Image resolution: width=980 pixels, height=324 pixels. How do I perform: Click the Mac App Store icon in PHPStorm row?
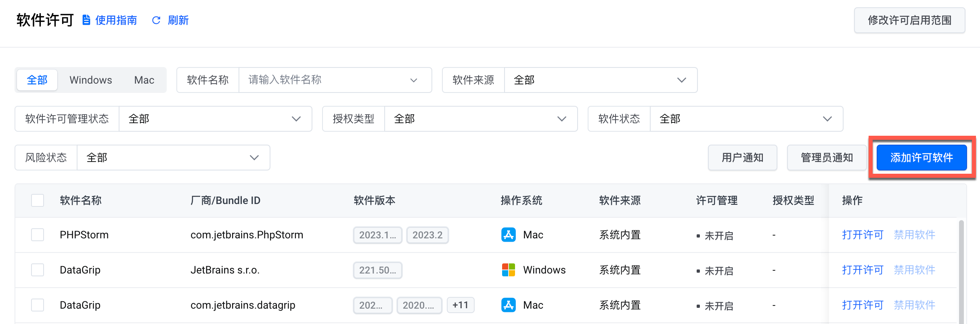pyautogui.click(x=509, y=235)
